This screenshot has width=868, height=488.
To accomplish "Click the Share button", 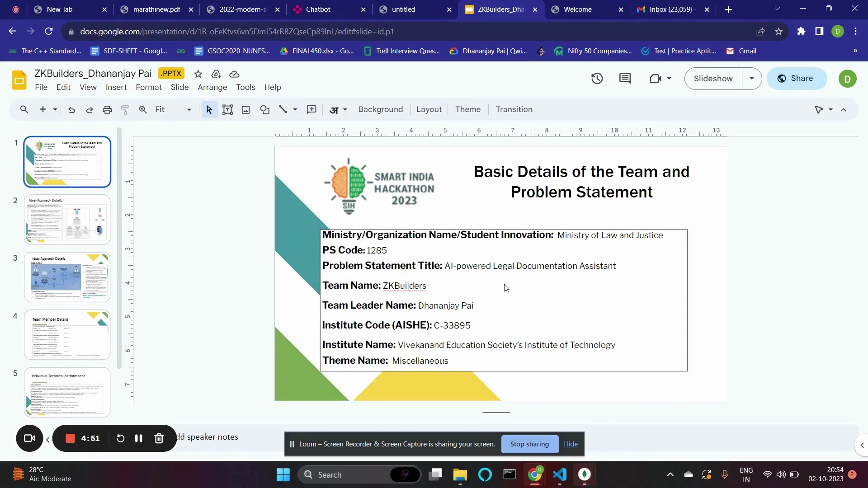I will pyautogui.click(x=797, y=79).
